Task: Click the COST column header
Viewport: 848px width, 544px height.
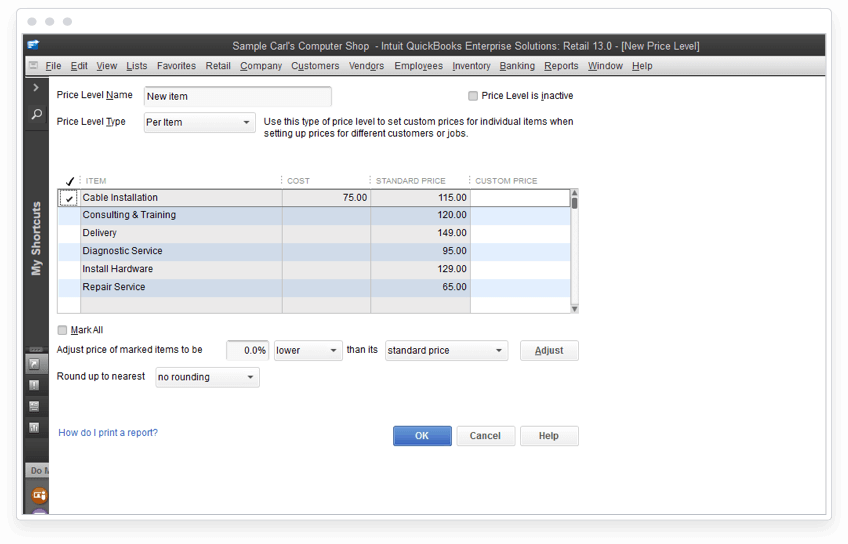Action: pos(298,181)
